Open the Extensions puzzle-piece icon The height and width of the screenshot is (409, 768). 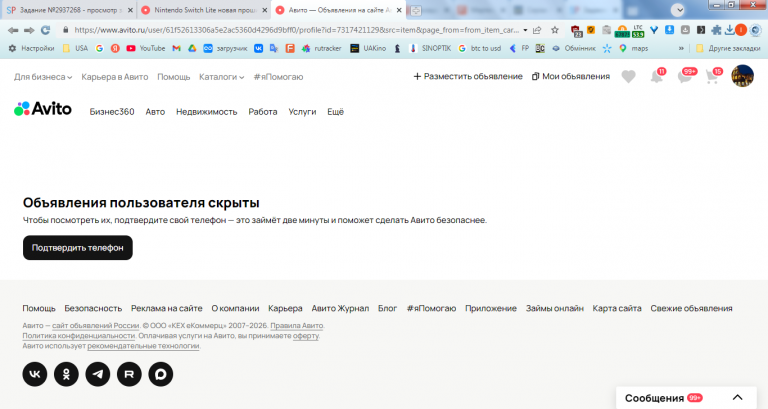716,30
